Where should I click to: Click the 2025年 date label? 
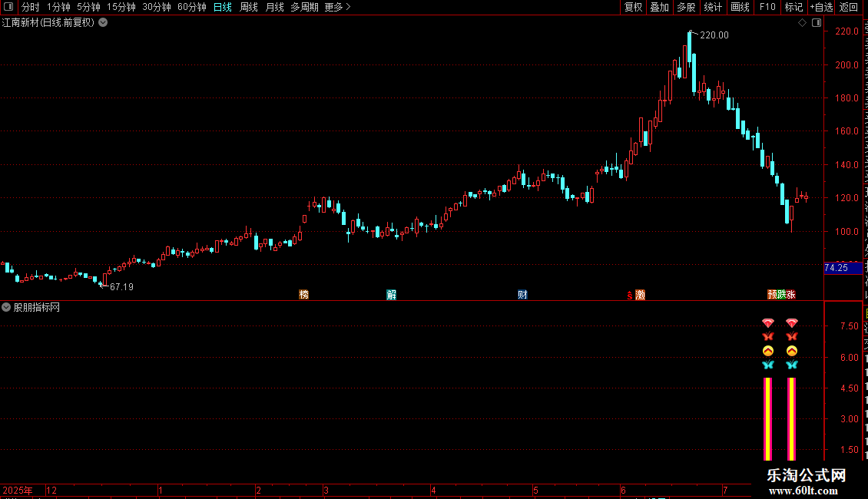tap(18, 490)
